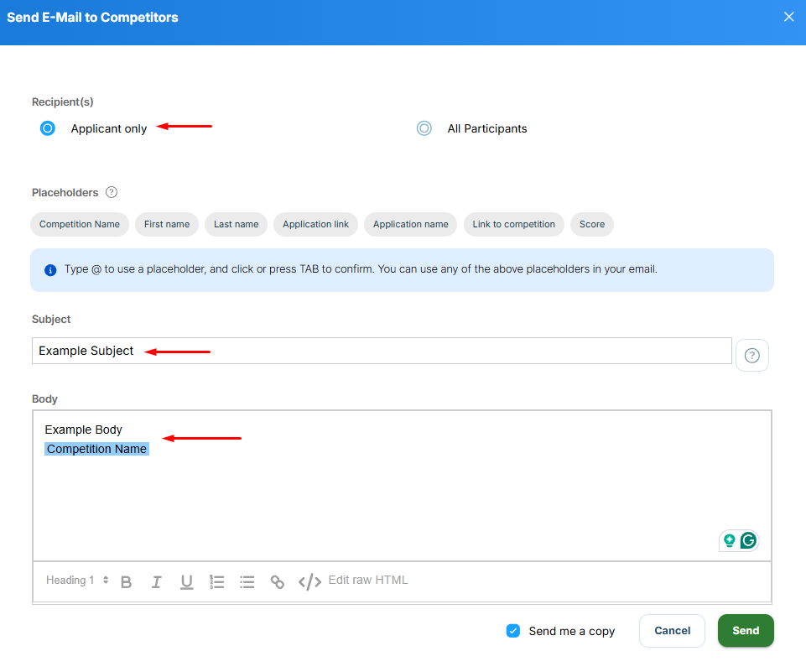Insert a numbered list
This screenshot has width=806, height=672.
[216, 581]
